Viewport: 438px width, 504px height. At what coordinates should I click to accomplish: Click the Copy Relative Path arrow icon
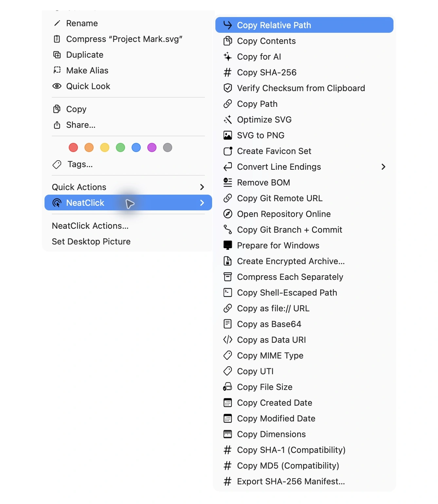tap(228, 25)
